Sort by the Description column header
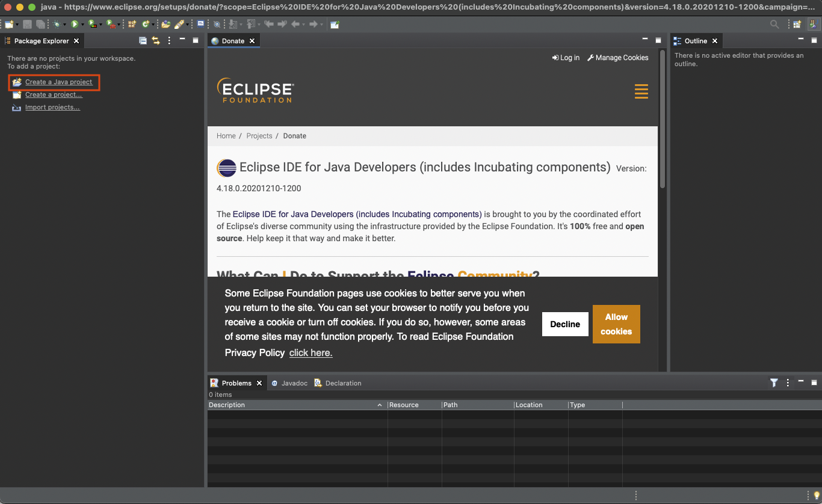This screenshot has height=504, width=822. pos(297,405)
